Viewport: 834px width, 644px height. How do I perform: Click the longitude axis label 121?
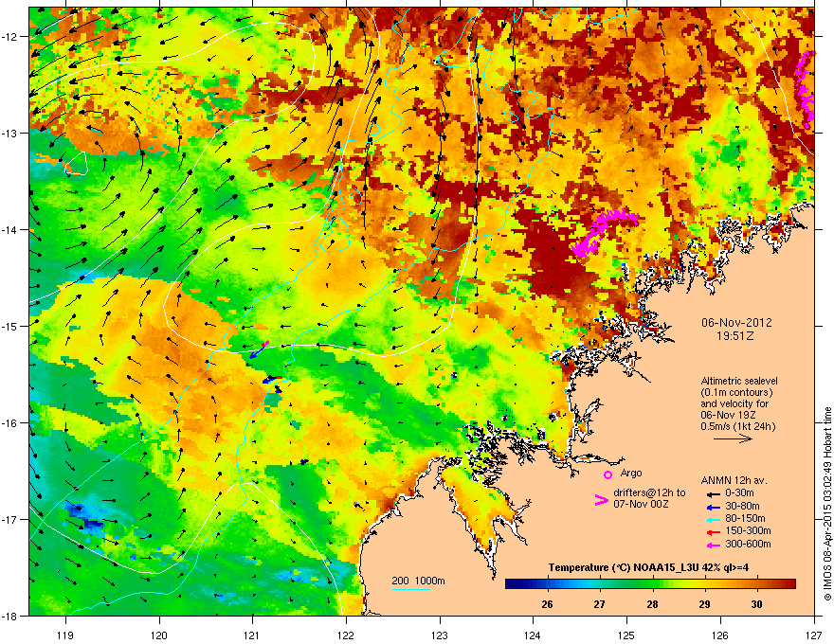(252, 635)
